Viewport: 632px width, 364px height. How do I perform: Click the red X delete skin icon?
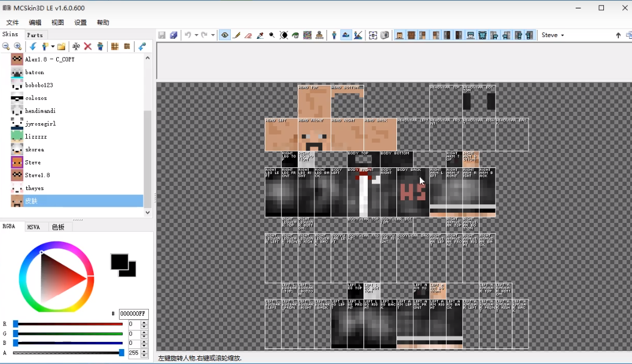tap(88, 47)
